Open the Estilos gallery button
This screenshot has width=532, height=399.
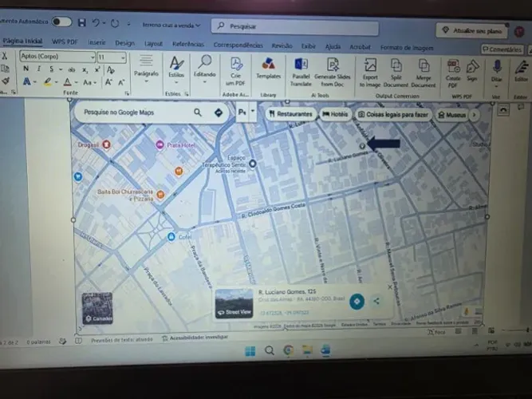click(176, 70)
